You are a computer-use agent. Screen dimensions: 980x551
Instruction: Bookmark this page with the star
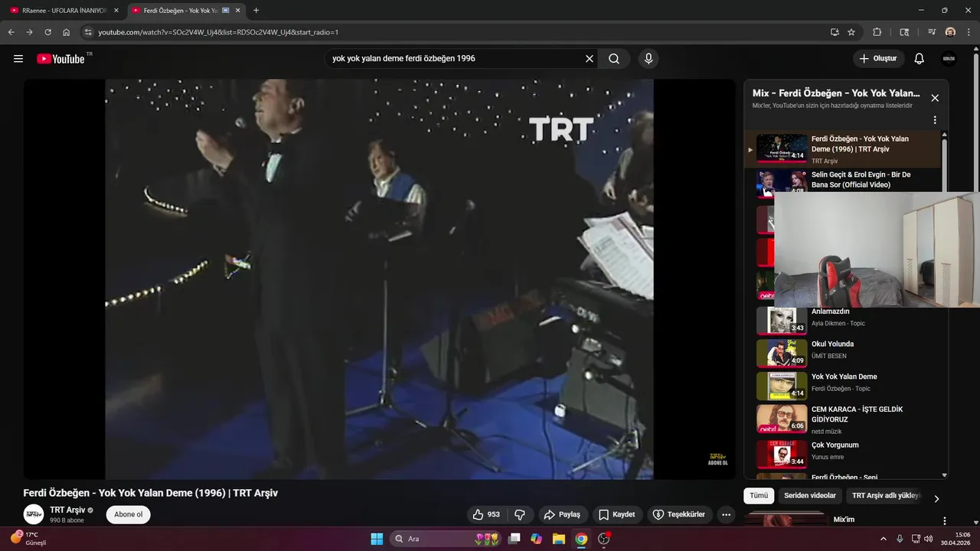(851, 32)
